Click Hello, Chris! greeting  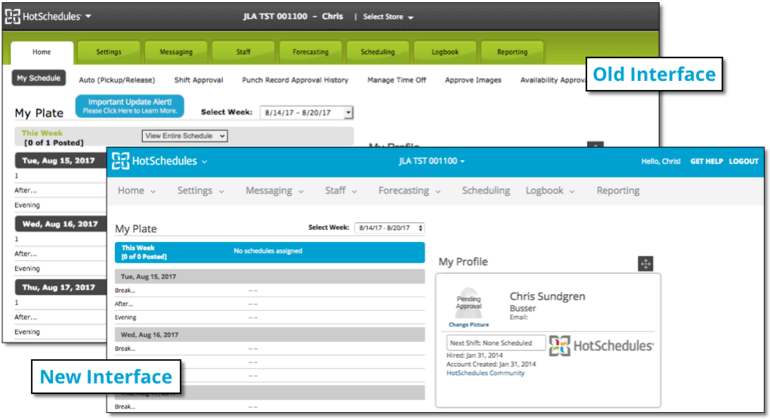click(660, 161)
